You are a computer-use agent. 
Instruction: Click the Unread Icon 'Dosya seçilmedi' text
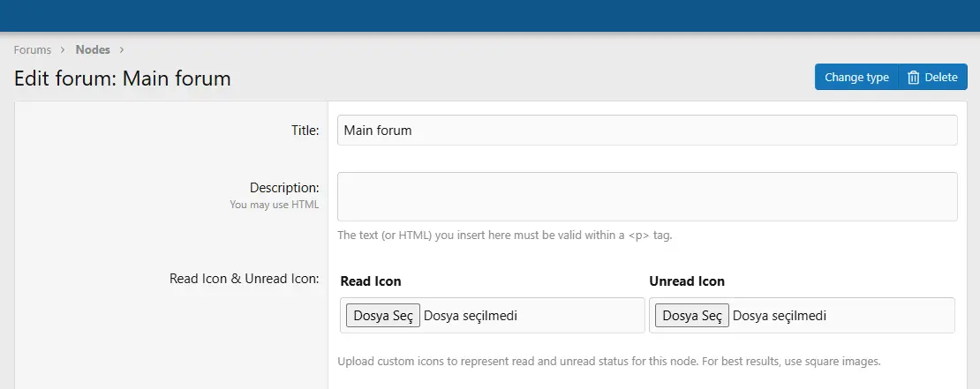[780, 316]
